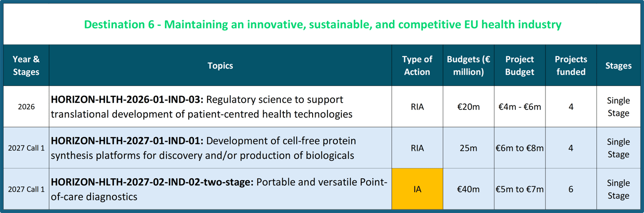Select the 25m budget cell
The image size is (644, 213).
[x=468, y=148]
